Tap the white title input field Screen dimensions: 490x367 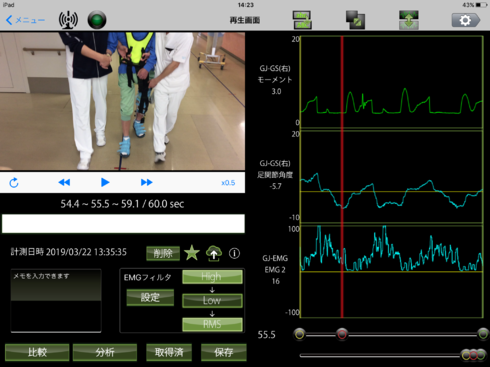tap(123, 223)
